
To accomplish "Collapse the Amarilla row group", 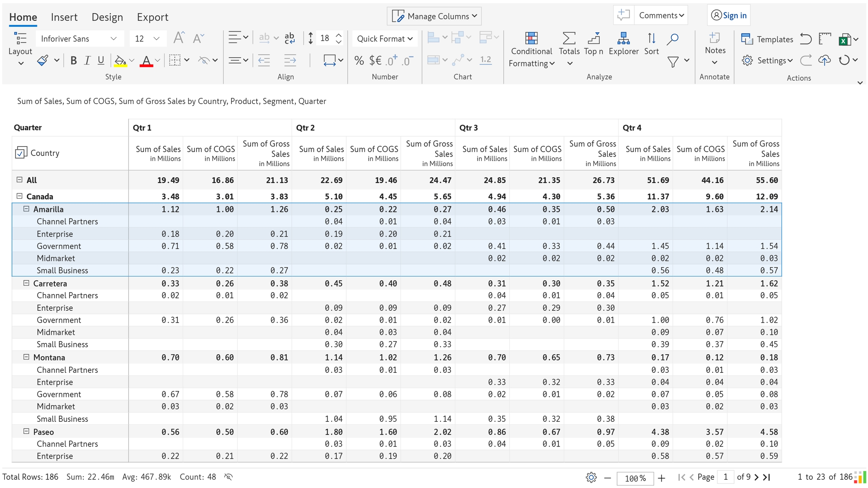I will (x=26, y=209).
